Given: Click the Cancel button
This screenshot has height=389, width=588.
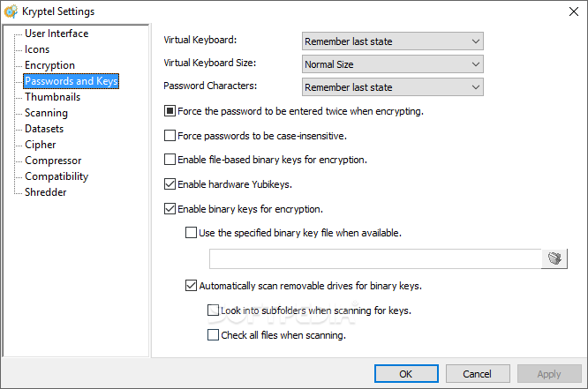Looking at the screenshot, I should 478,374.
